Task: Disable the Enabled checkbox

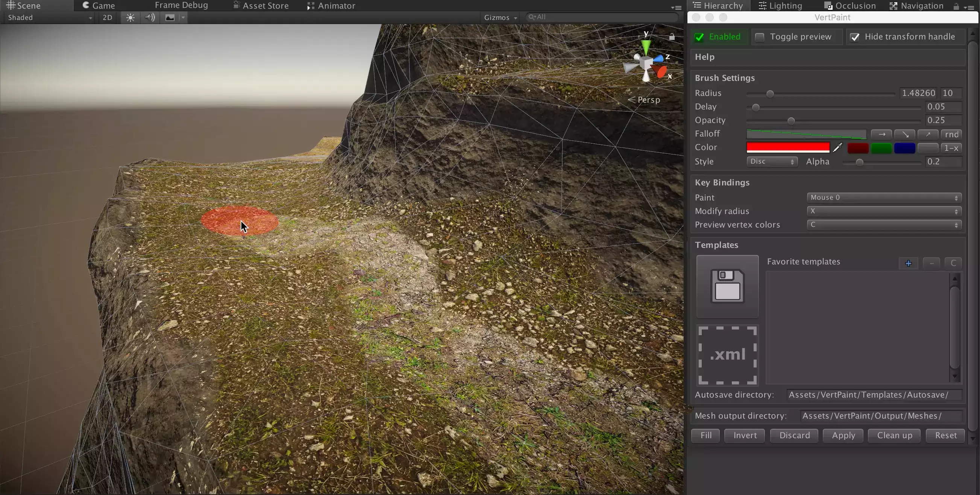Action: (x=699, y=37)
